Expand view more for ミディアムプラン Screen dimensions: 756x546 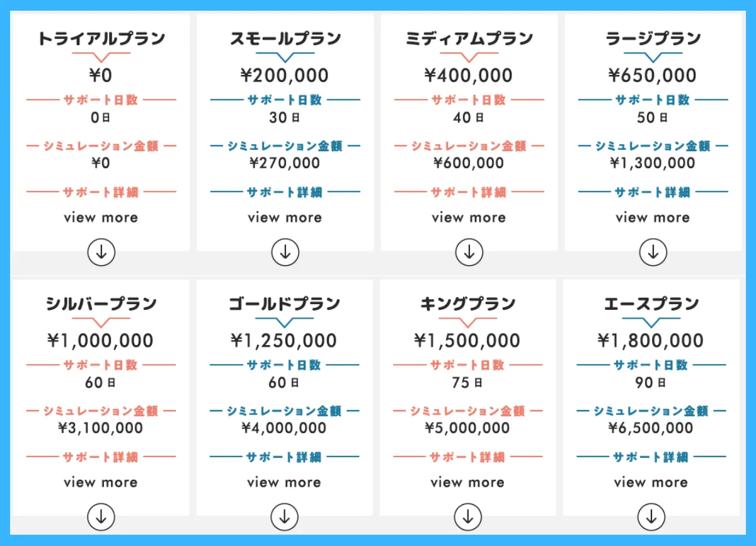[x=469, y=218]
